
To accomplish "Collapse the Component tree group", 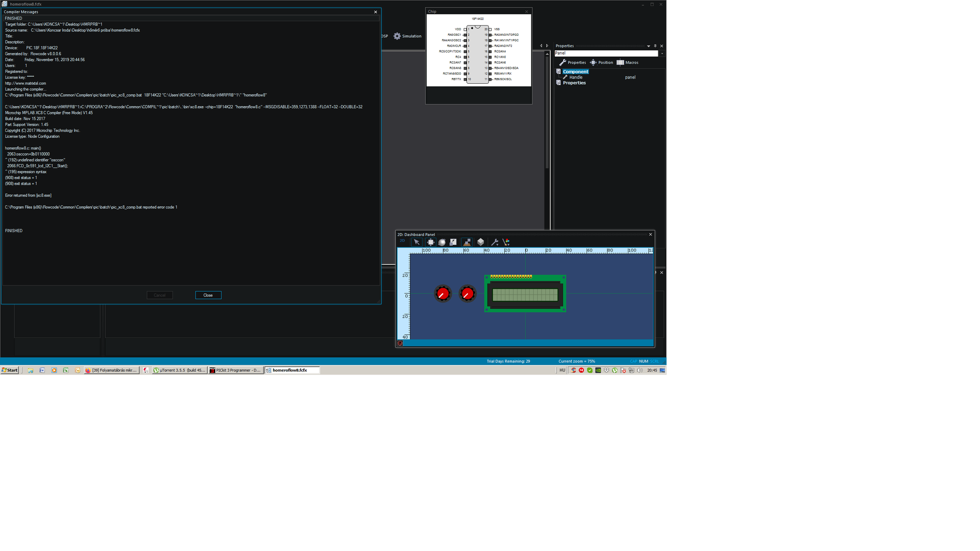I will (558, 72).
